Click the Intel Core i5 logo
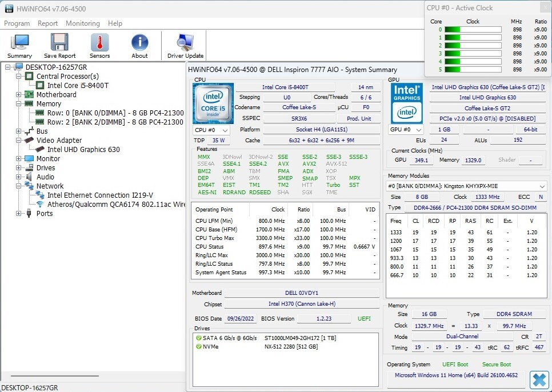 click(x=213, y=103)
